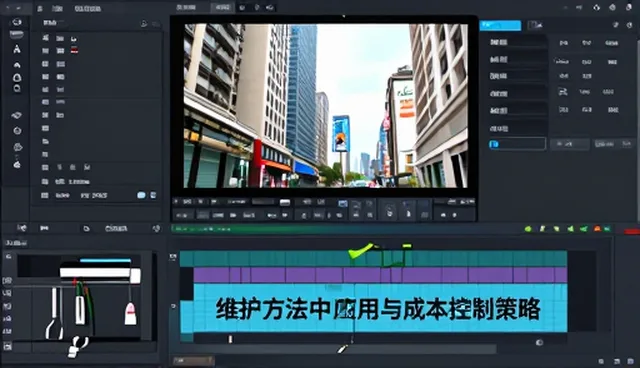The width and height of the screenshot is (640, 368).
Task: Select the purple track clip in the timeline
Action: [380, 275]
